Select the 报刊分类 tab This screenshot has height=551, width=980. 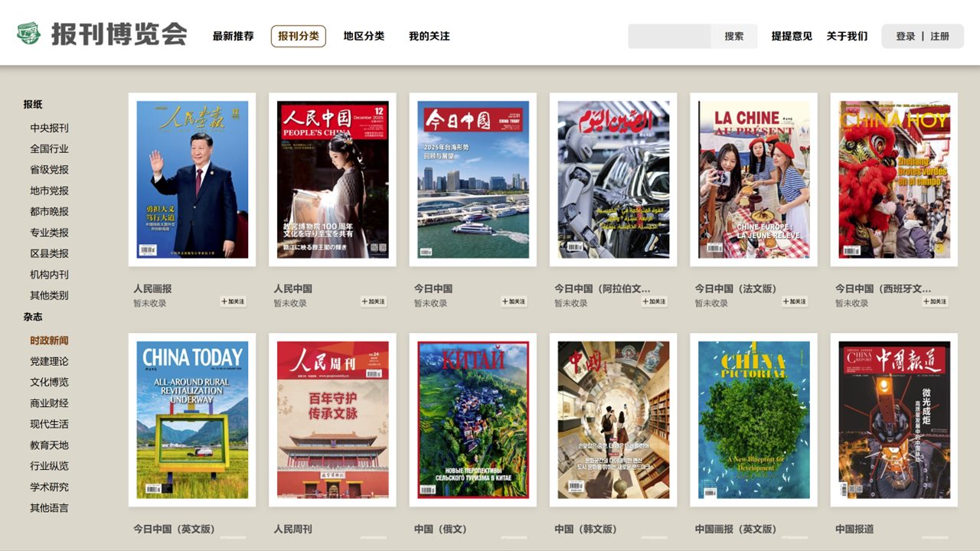[299, 36]
